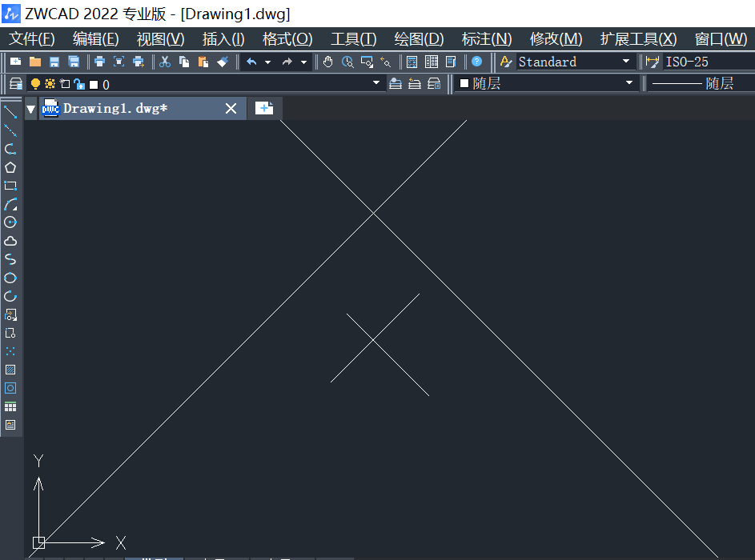
Task: Open the Design Center icon
Action: click(x=432, y=62)
